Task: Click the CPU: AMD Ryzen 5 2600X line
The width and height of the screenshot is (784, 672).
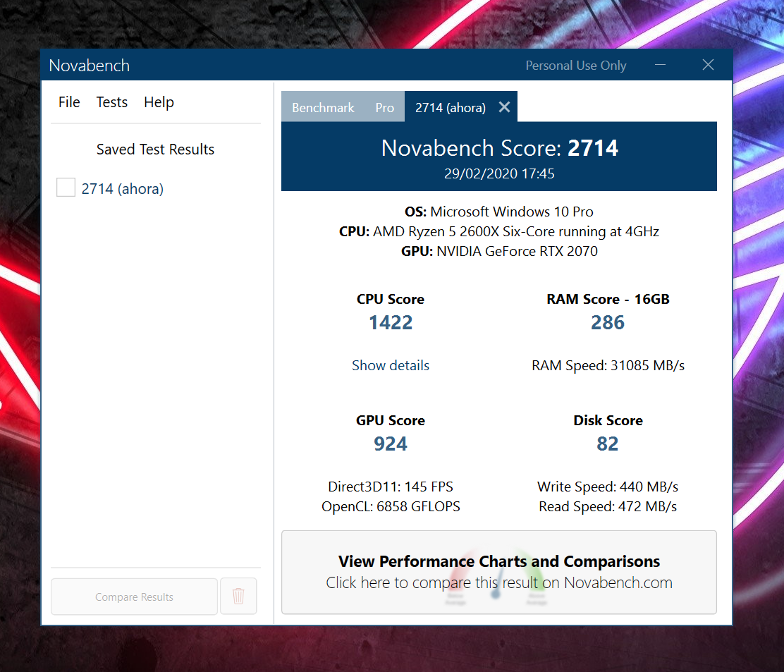Action: 499,231
